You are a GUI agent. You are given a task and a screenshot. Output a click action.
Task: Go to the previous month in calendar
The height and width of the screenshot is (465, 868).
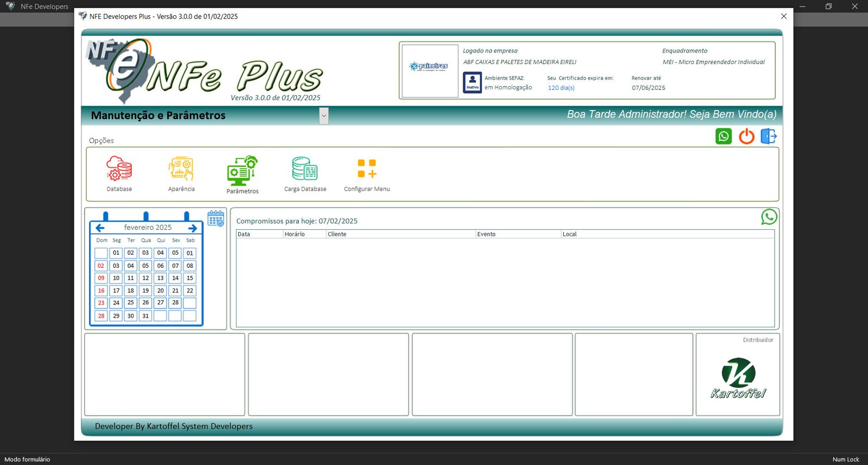click(100, 228)
